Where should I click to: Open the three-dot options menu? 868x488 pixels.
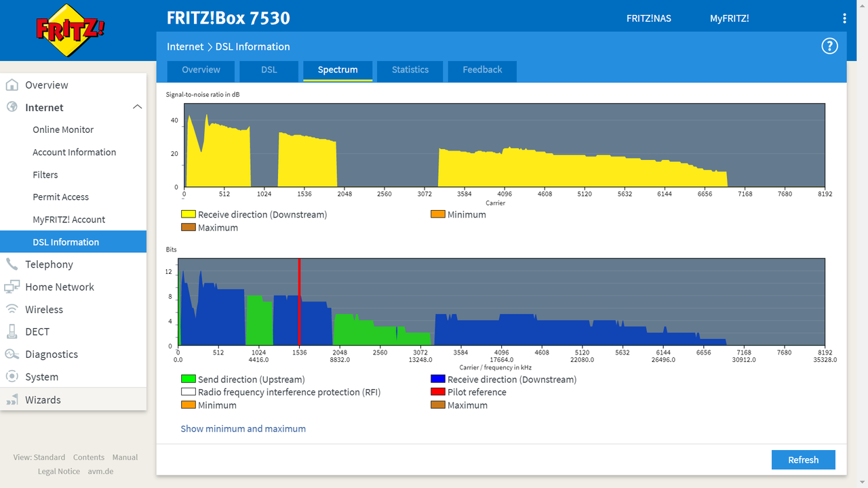tap(844, 18)
